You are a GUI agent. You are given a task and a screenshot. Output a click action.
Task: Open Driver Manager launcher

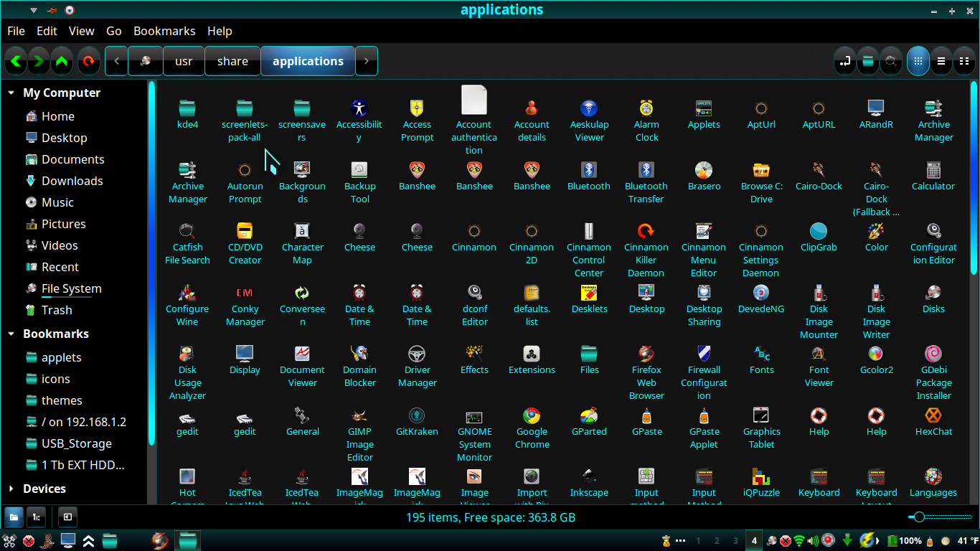click(x=417, y=353)
